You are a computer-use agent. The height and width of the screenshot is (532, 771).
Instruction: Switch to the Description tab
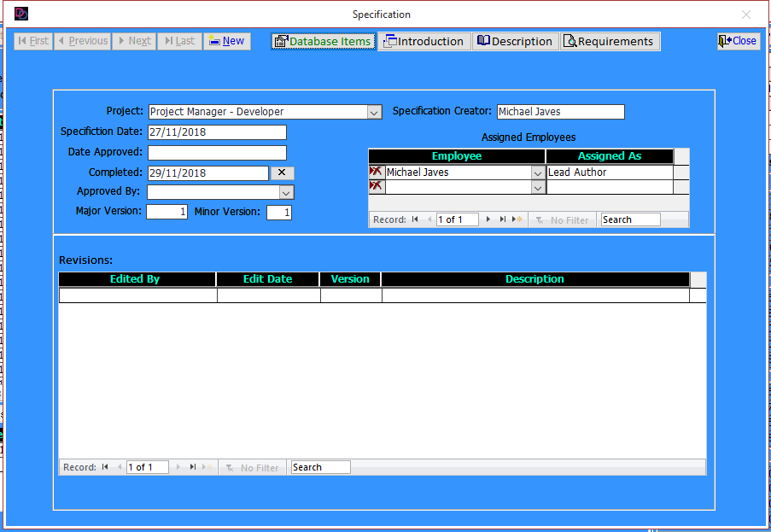point(516,41)
